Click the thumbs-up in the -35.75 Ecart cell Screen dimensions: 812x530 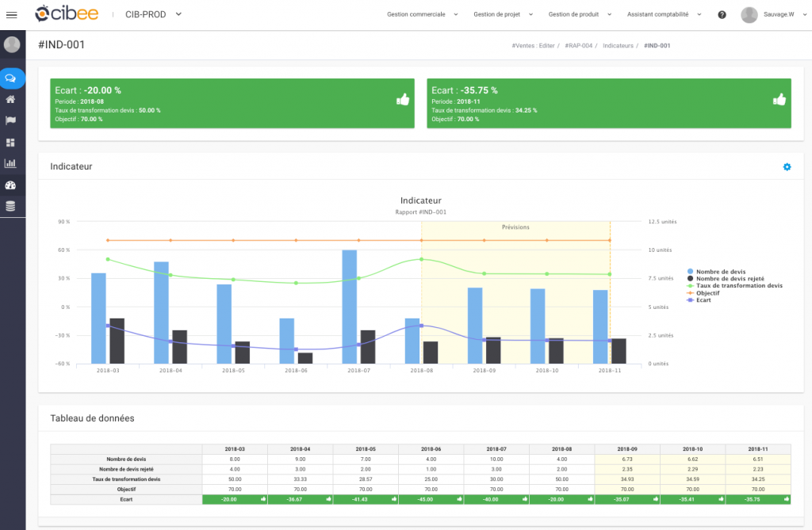coord(787,499)
